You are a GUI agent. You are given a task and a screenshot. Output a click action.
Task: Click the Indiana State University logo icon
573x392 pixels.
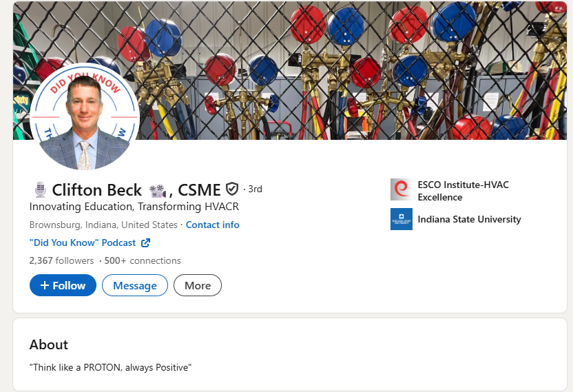[x=402, y=219]
